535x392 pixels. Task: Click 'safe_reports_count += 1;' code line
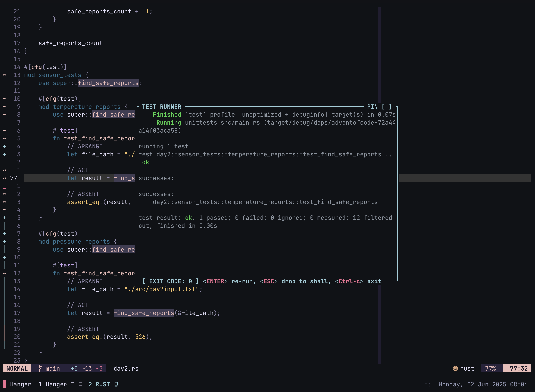pos(110,11)
